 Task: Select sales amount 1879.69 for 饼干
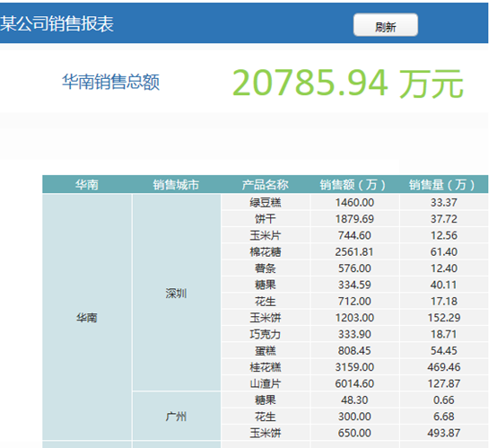coord(354,219)
